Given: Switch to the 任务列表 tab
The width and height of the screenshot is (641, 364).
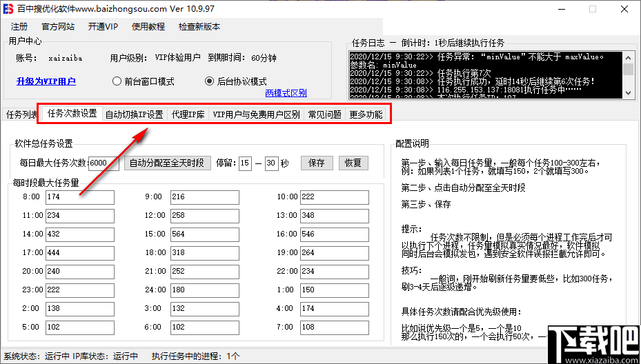Looking at the screenshot, I should [x=21, y=115].
